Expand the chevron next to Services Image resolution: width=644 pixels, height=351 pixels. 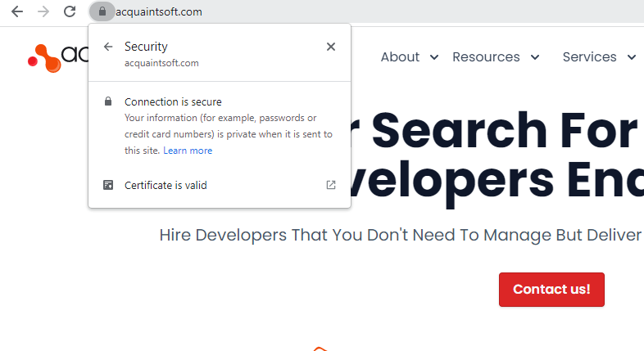click(x=632, y=57)
